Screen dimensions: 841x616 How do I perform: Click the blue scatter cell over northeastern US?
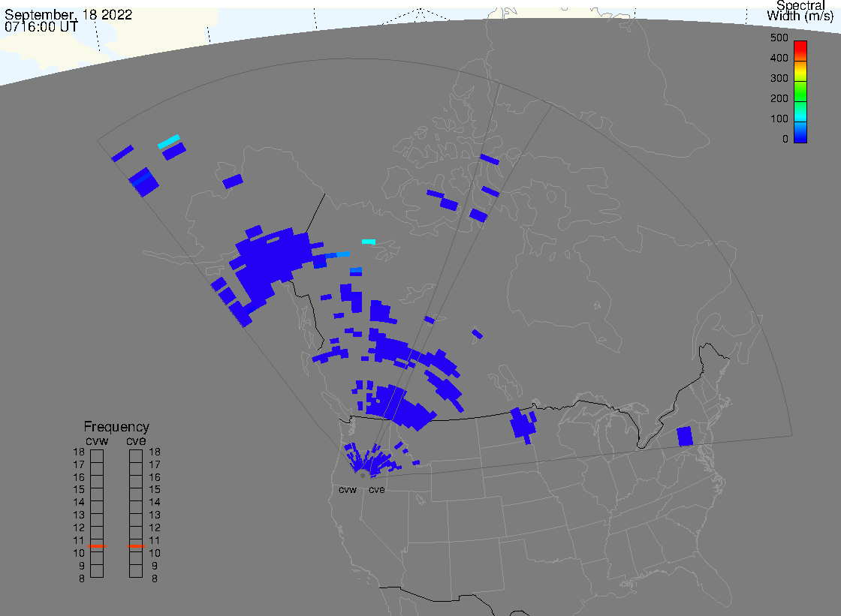[x=685, y=436]
